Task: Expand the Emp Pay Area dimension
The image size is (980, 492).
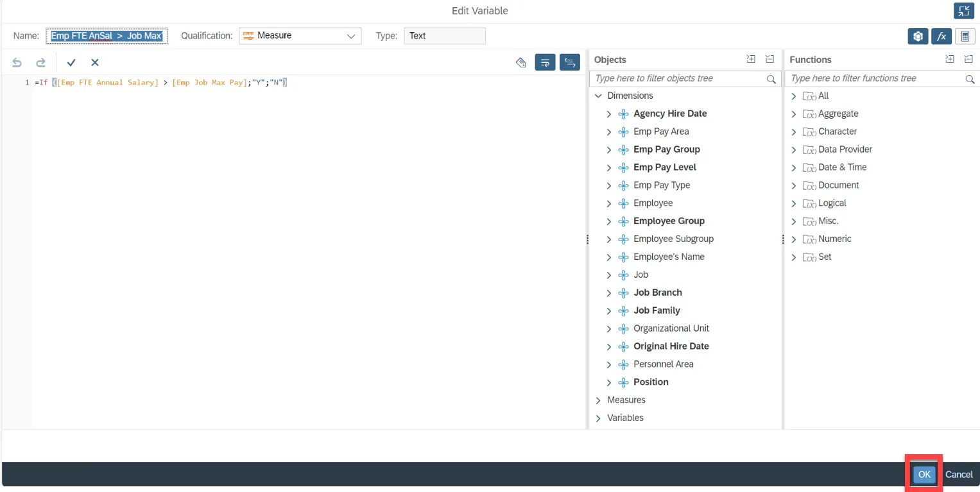Action: [x=609, y=131]
